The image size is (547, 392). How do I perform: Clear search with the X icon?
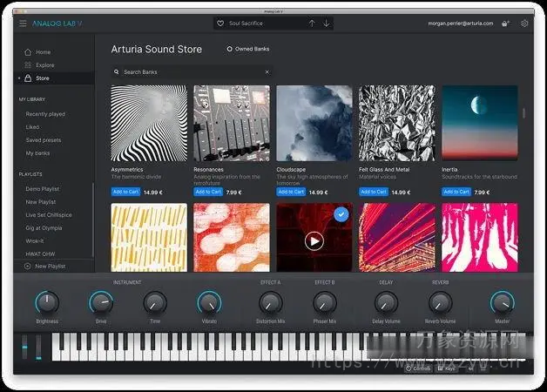267,71
